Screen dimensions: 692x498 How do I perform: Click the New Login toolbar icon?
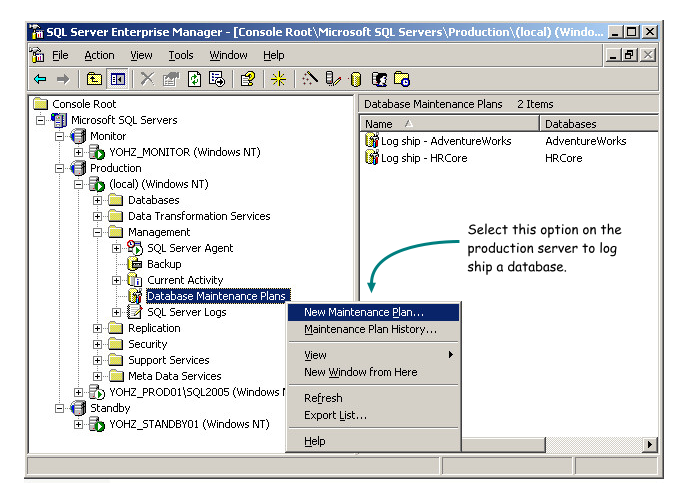coord(380,79)
